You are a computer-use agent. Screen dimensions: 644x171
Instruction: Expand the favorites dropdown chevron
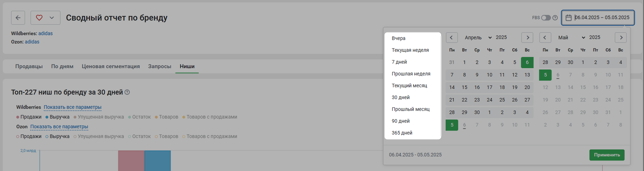click(52, 18)
